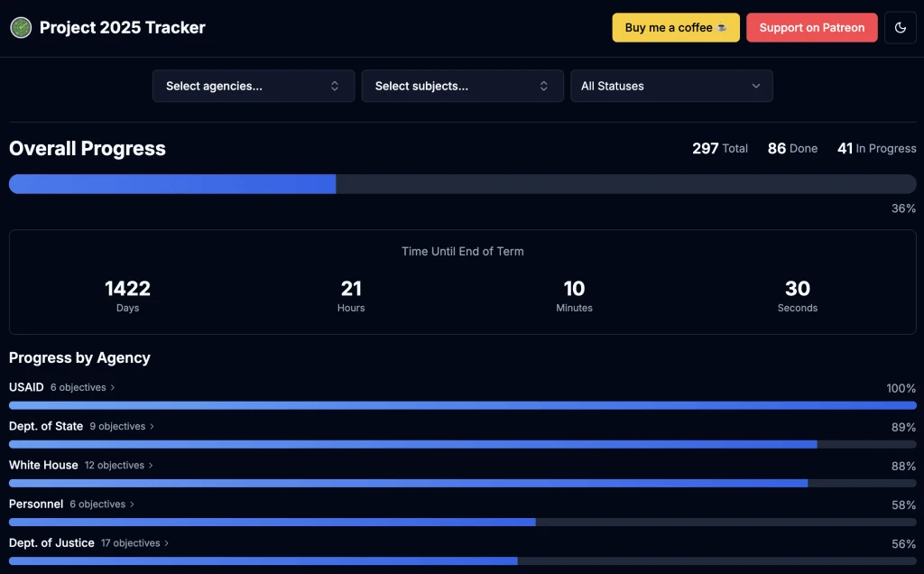Click the Dept. of State agency name
The image size is (924, 574).
46,426
